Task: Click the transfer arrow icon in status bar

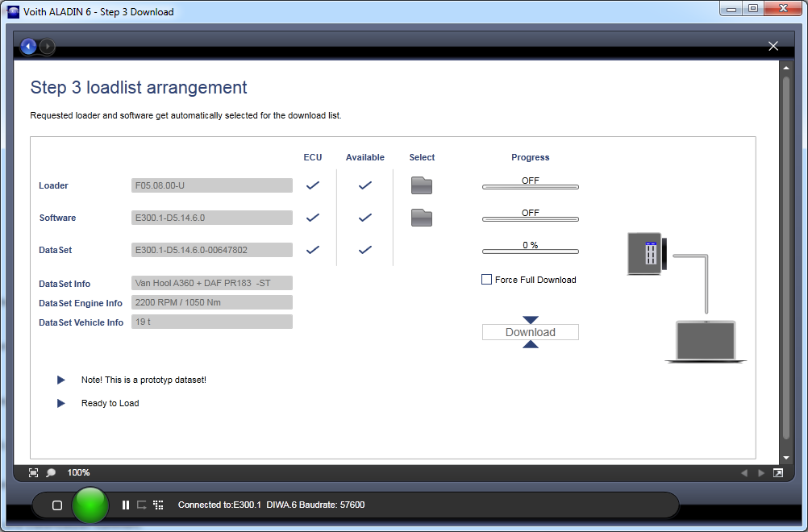Action: (x=142, y=505)
